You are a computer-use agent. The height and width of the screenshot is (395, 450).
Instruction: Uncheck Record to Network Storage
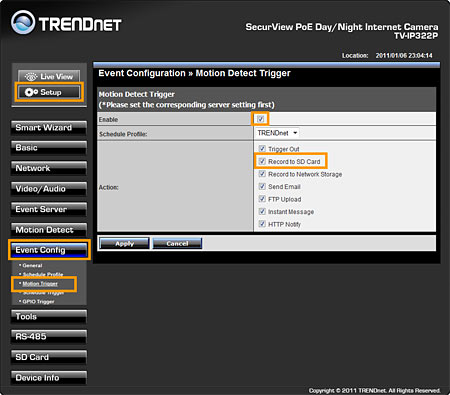tap(262, 174)
